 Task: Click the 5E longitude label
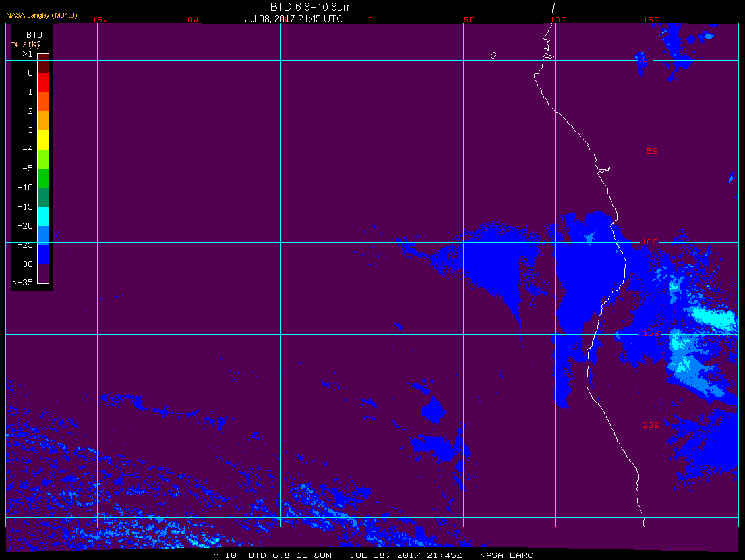coord(469,20)
